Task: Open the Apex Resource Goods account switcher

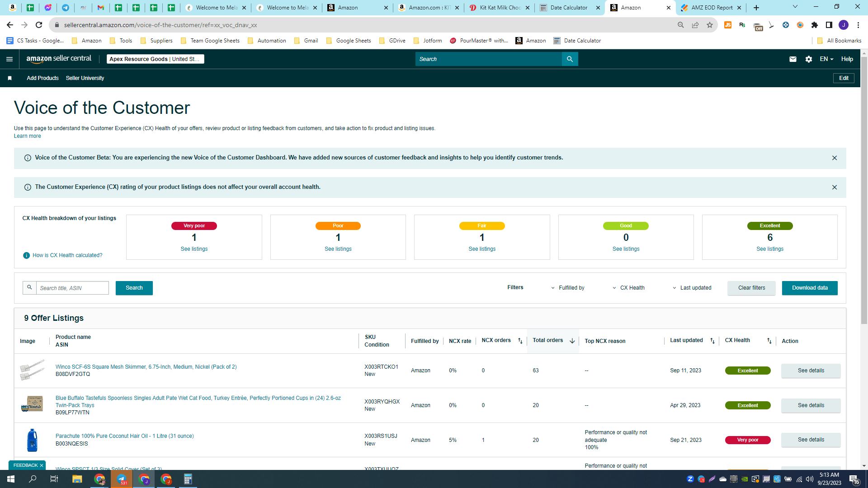Action: click(155, 59)
